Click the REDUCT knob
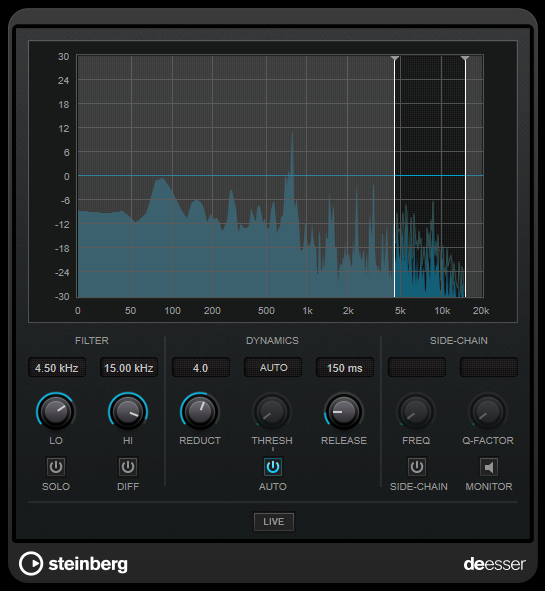The image size is (545, 591). pos(200,412)
